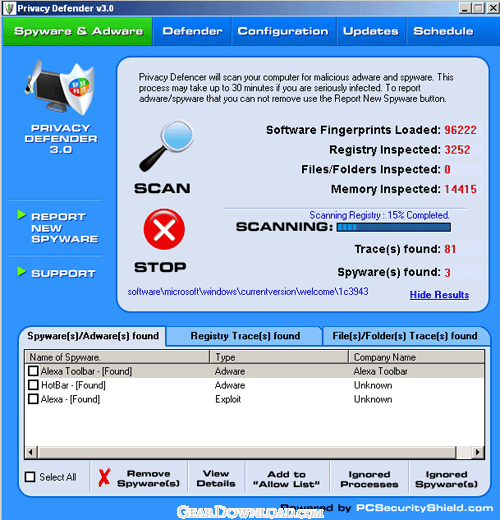Check the Alexa Toolbar - [Found] checkbox
This screenshot has height=520, width=500.
click(x=33, y=371)
